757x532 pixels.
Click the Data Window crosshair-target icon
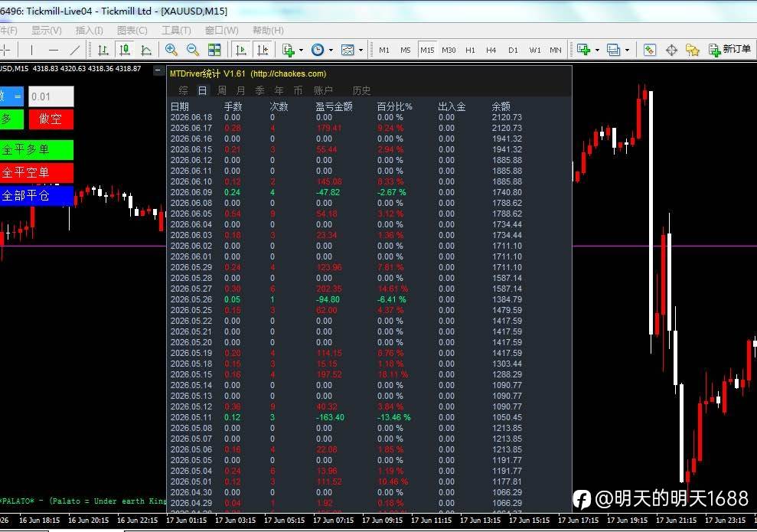pyautogui.click(x=671, y=50)
